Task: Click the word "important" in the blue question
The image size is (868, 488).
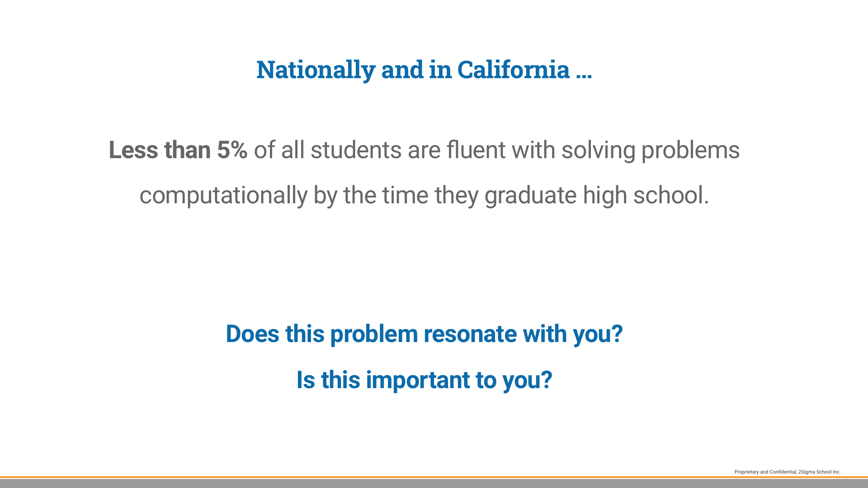Action: (x=418, y=380)
